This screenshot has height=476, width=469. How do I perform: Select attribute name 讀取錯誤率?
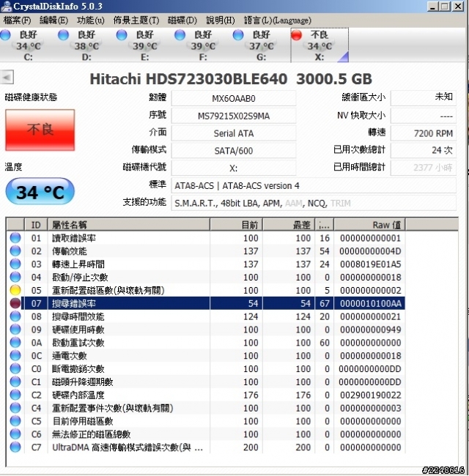(74, 238)
